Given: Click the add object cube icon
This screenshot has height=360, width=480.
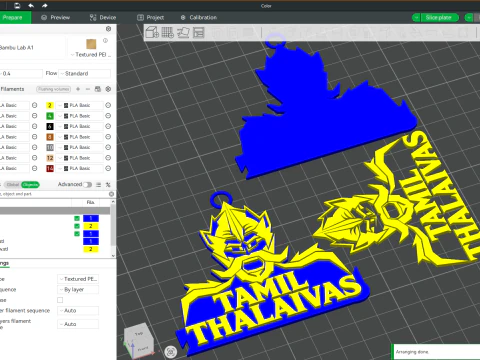Looking at the screenshot, I should click(x=152, y=32).
